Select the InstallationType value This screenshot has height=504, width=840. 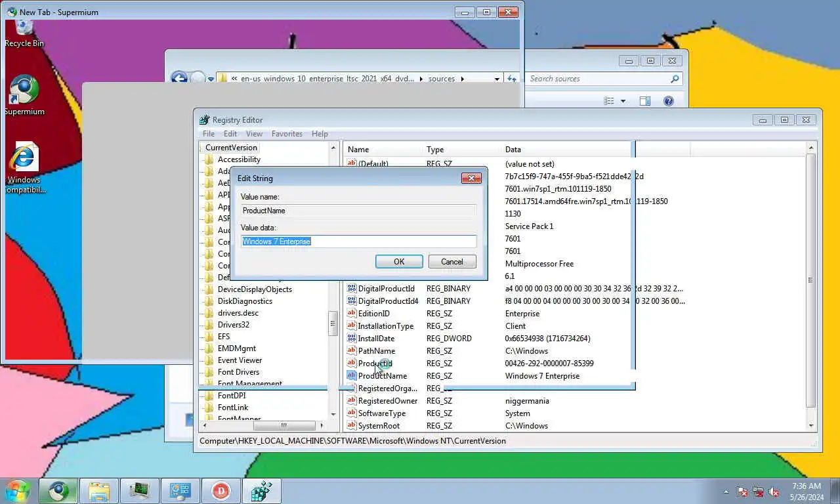click(x=385, y=326)
